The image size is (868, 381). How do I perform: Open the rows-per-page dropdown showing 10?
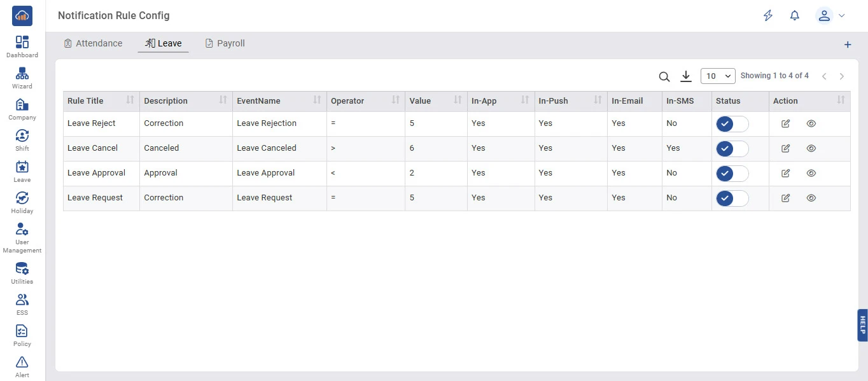tap(717, 76)
